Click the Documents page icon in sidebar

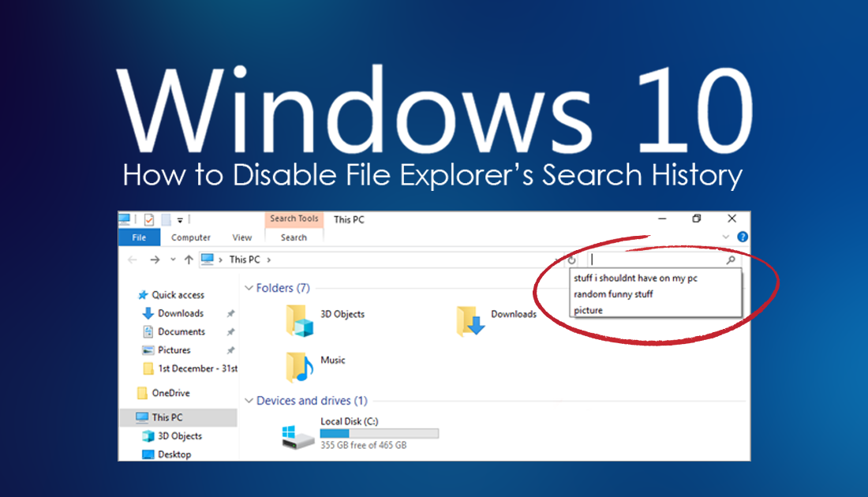(x=148, y=331)
